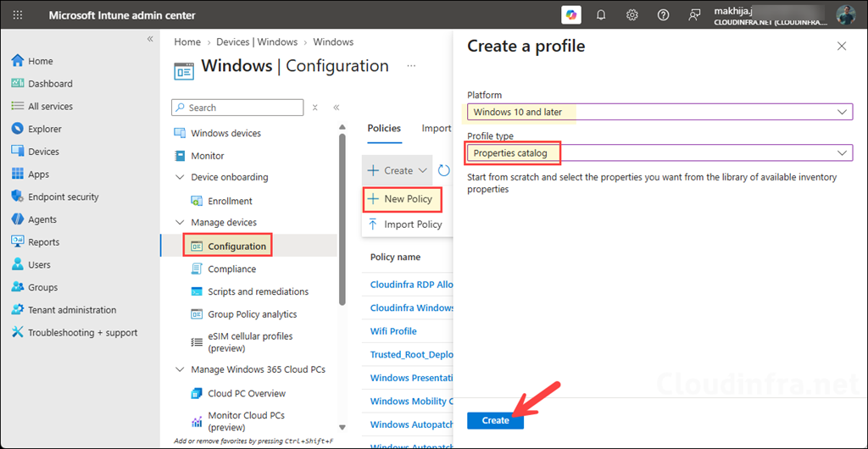
Task: Open Monitor Cloud PCs (preview)
Action: tap(246, 421)
